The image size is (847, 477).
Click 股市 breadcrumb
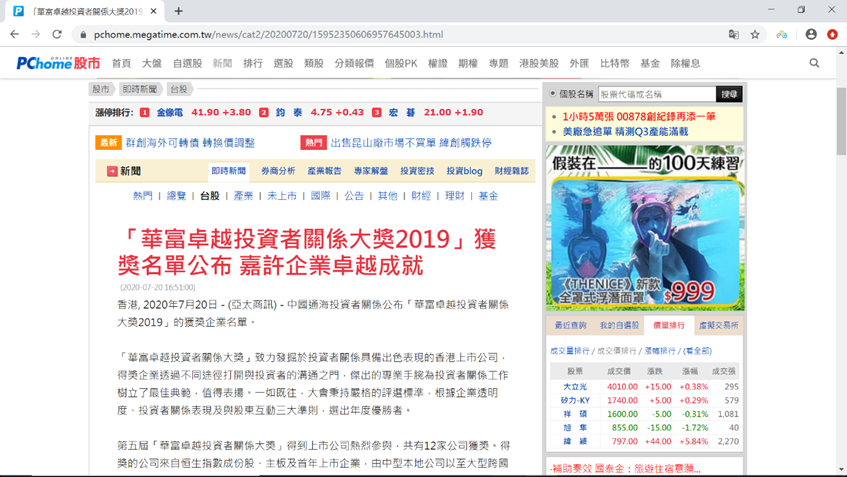pos(101,89)
